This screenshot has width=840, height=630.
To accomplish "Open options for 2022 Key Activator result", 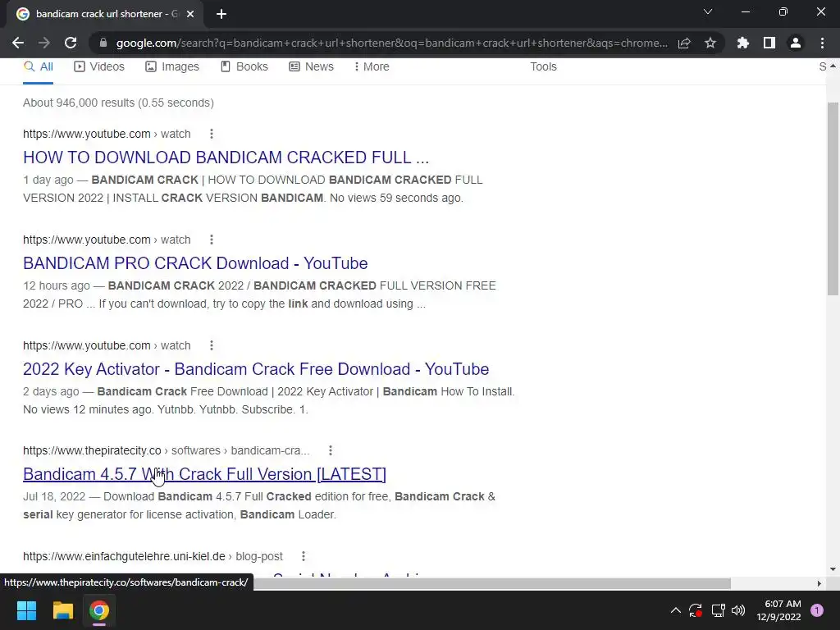I will 212,345.
